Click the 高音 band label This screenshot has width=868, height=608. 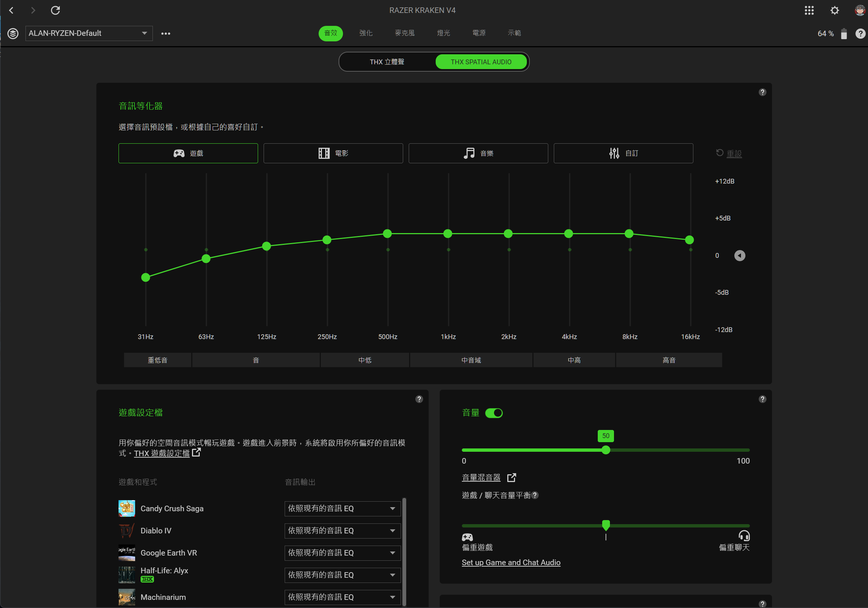coord(669,360)
